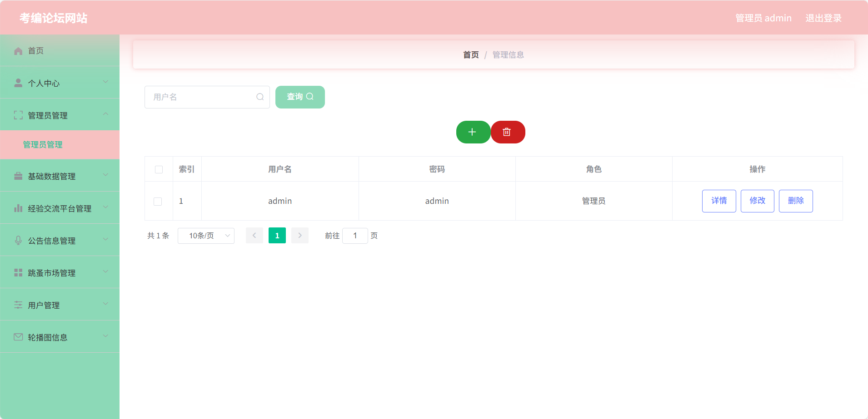The height and width of the screenshot is (419, 868).
Task: Click the grid icon for 跳蚤市场管理
Action: (18, 273)
